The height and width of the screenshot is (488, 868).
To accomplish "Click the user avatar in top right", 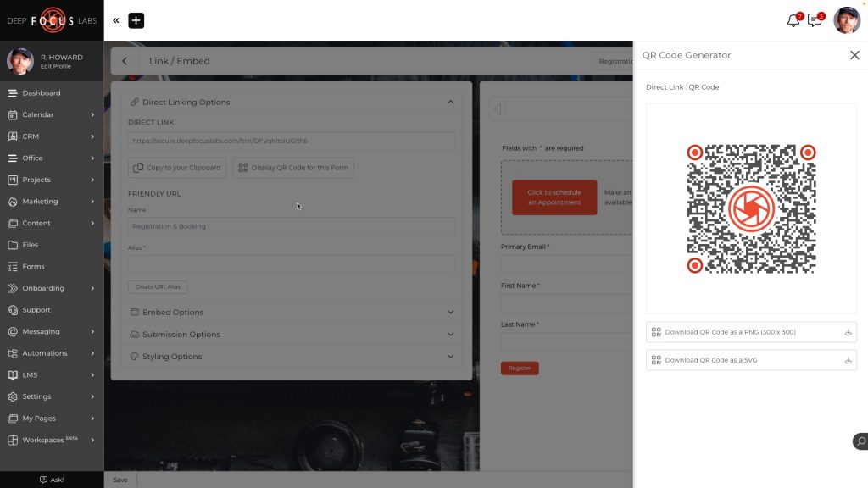I will (x=846, y=20).
